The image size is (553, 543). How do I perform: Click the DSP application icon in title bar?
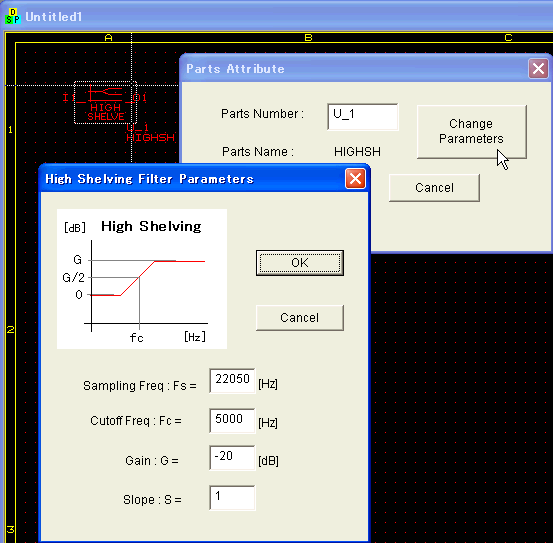pos(13,16)
